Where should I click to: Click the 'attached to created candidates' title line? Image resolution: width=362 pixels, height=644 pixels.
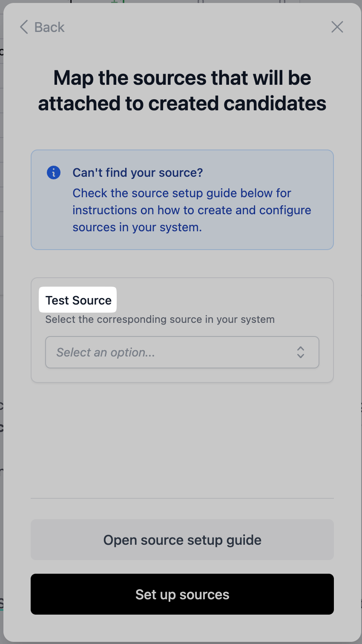coord(182,103)
